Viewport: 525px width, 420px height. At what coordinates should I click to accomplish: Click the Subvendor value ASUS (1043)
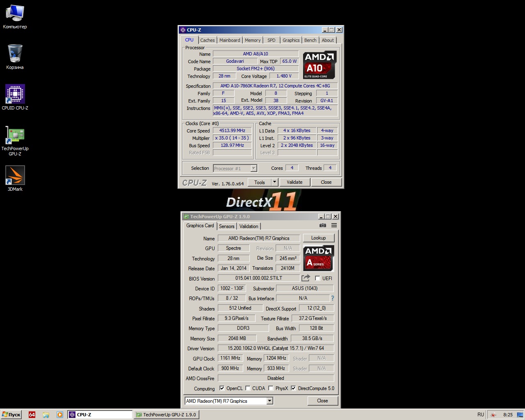coord(305,288)
